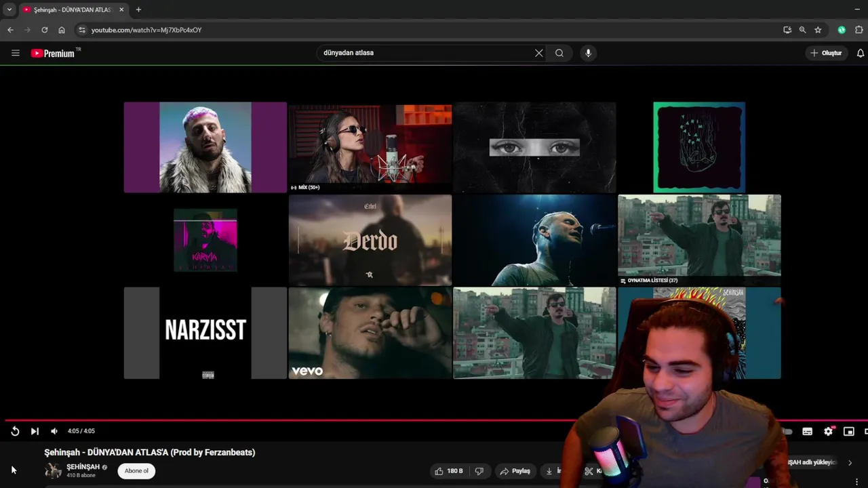Share the video via Paylaş

coord(515,471)
